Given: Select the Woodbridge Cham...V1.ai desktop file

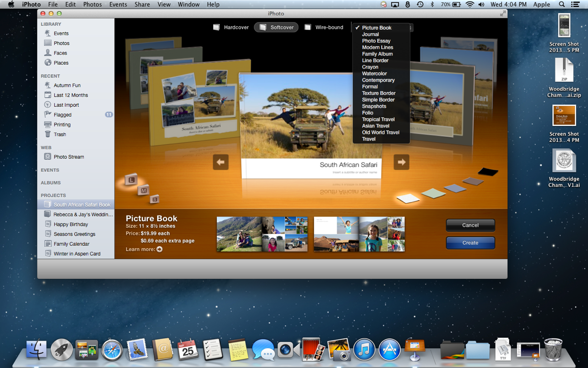Looking at the screenshot, I should pyautogui.click(x=564, y=168).
